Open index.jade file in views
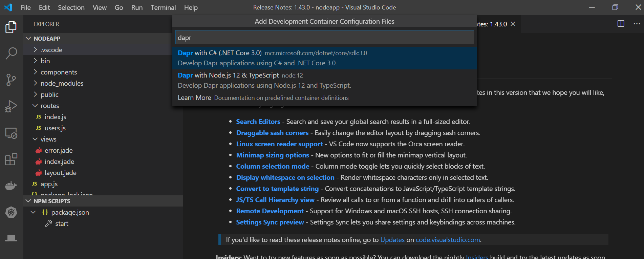 59,161
